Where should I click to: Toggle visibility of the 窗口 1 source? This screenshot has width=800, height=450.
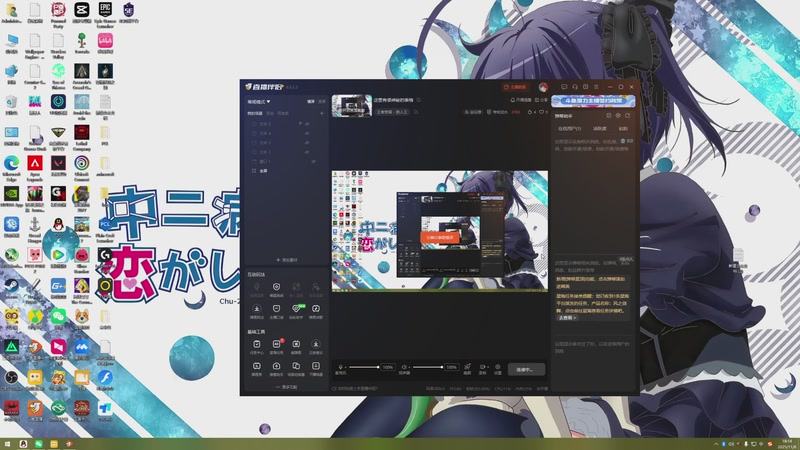coord(313,161)
